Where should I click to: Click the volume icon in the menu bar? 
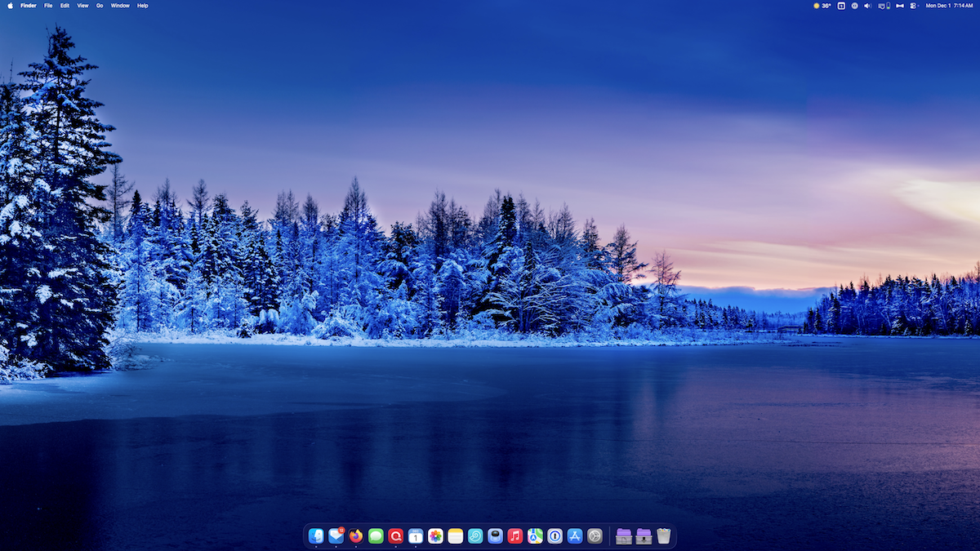pos(869,6)
